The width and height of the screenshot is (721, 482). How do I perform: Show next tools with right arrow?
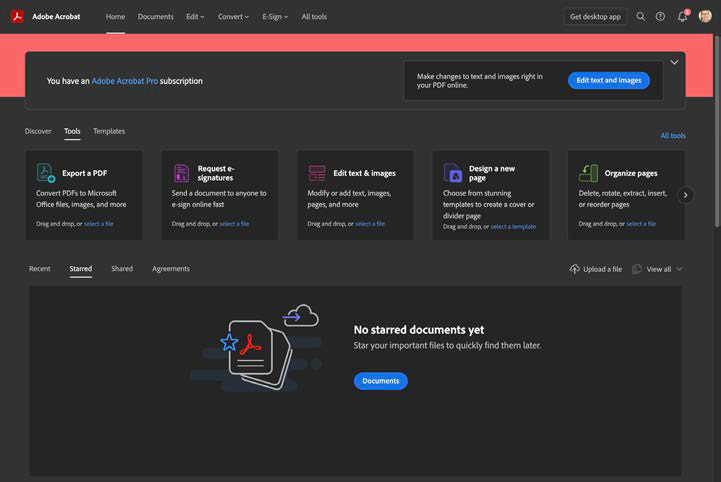coord(685,195)
